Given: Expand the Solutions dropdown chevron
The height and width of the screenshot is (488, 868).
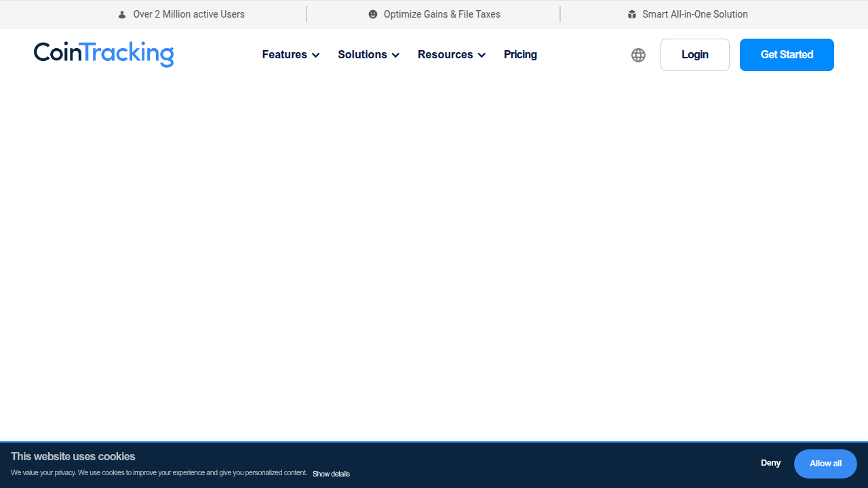Looking at the screenshot, I should [x=396, y=56].
